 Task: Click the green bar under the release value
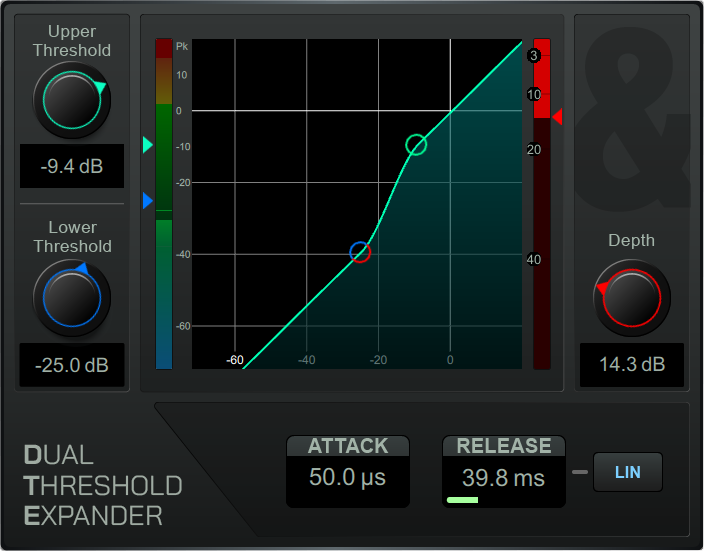(x=462, y=500)
